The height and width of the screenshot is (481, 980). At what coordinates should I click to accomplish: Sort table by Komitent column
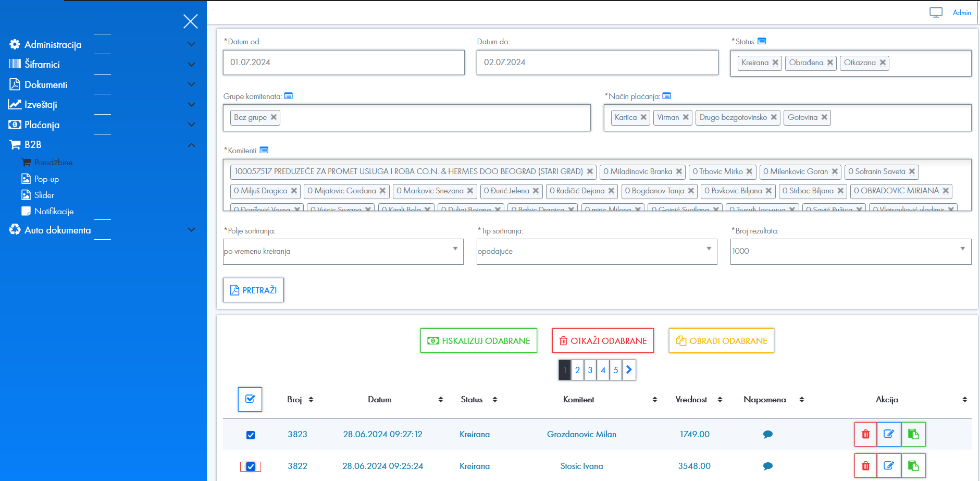coord(655,400)
